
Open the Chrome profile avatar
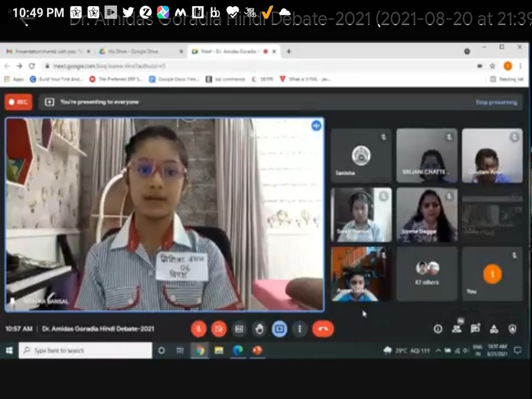tap(508, 66)
